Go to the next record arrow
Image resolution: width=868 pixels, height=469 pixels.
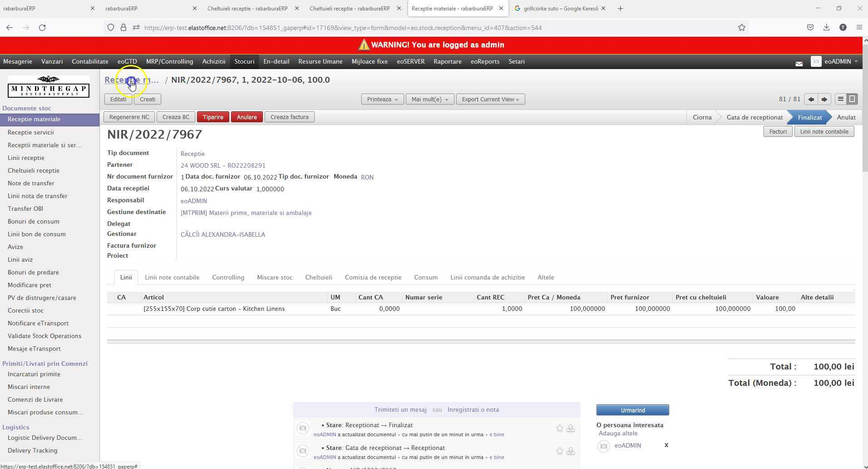(824, 99)
